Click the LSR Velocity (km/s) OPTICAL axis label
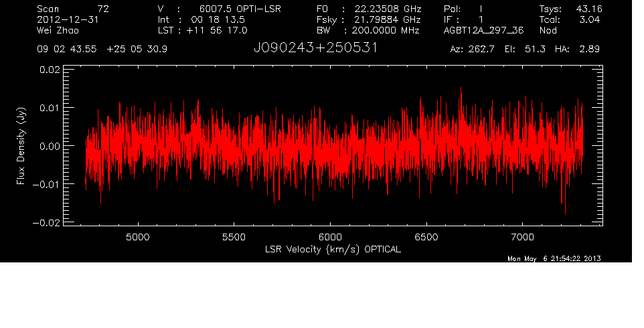The width and height of the screenshot is (644, 328). (x=333, y=250)
